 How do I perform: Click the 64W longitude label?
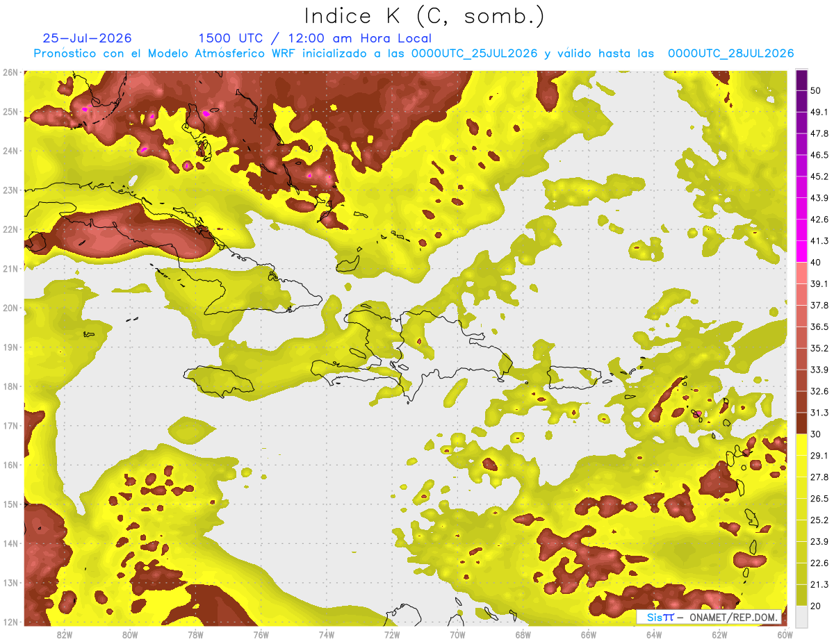coord(654,635)
